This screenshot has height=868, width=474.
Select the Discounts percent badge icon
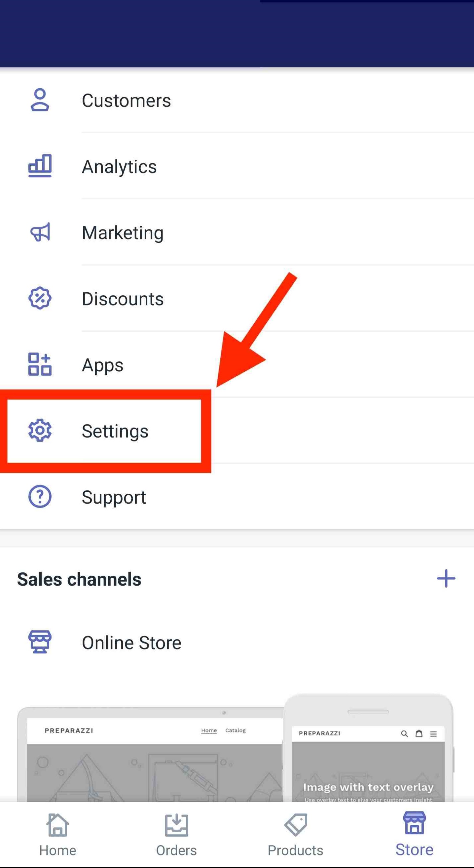click(40, 298)
